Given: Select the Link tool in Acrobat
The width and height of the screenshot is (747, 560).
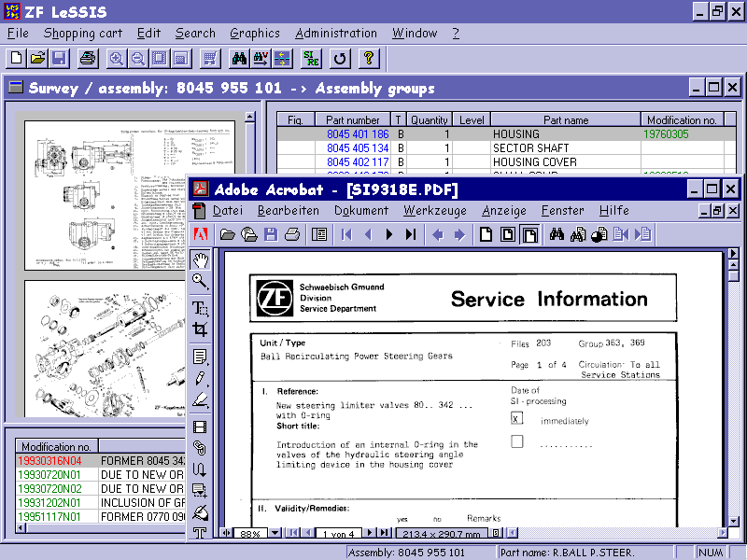Looking at the screenshot, I should pos(200,448).
